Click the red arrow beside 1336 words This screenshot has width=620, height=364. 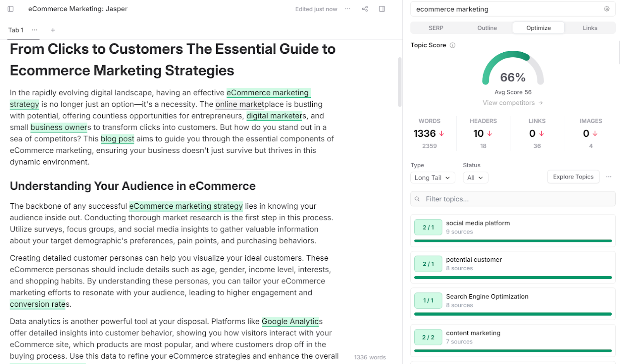[441, 134]
